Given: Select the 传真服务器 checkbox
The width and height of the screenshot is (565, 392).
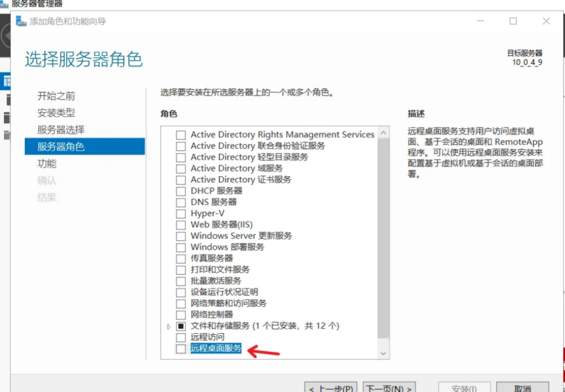Looking at the screenshot, I should [181, 259].
